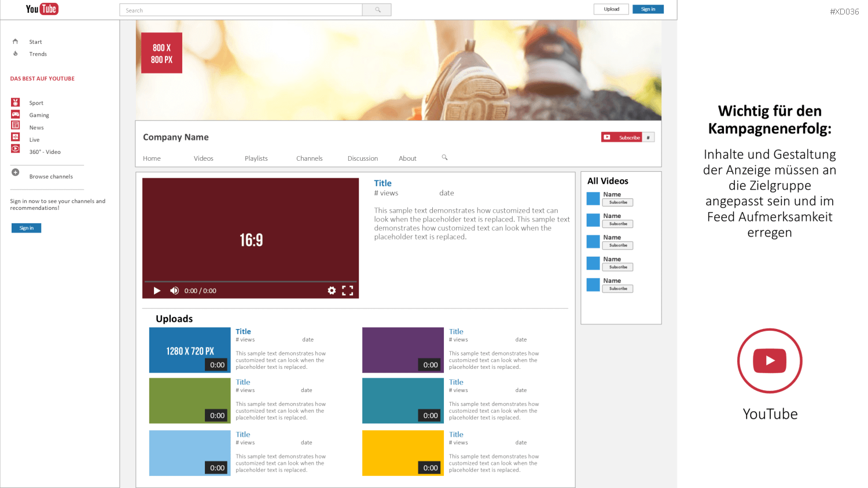Switch to the Channels tab

pos(310,158)
